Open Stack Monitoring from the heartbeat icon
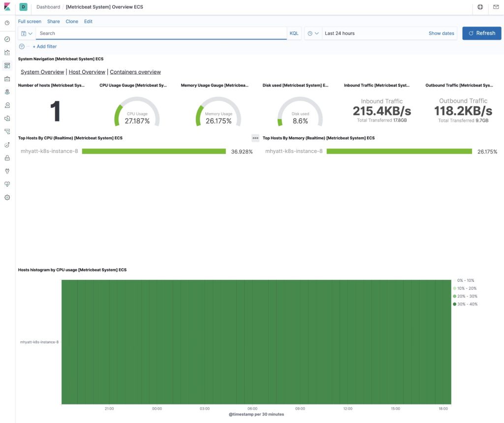This screenshot has width=504, height=423. tap(7, 184)
